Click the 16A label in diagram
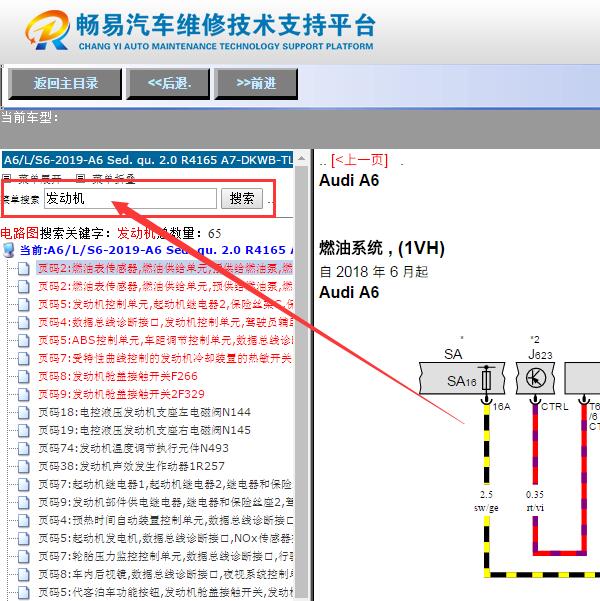The width and height of the screenshot is (600, 601). [x=501, y=407]
